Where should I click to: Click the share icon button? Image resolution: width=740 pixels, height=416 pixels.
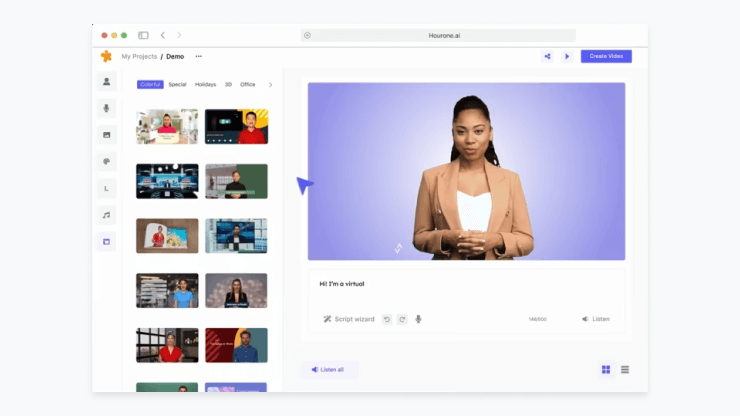coord(547,56)
